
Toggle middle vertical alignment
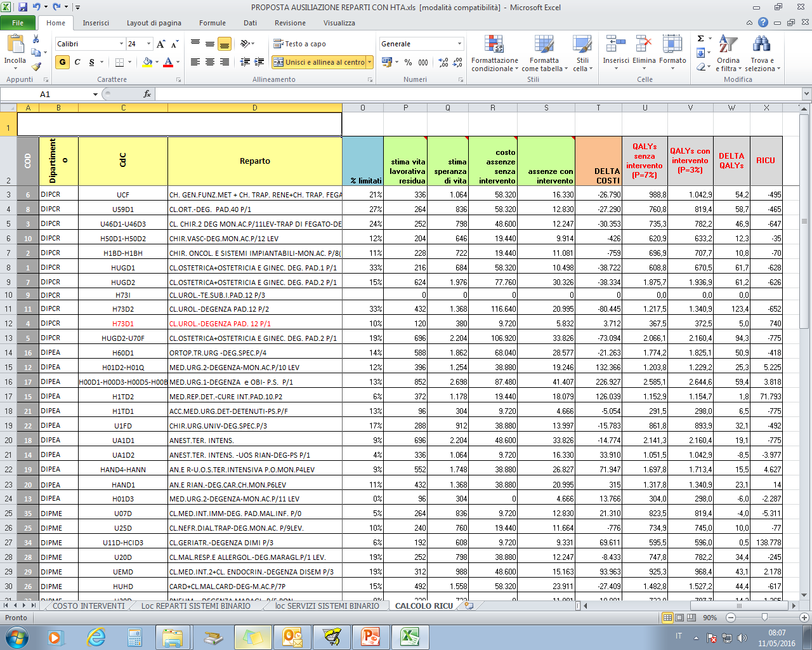(x=210, y=44)
